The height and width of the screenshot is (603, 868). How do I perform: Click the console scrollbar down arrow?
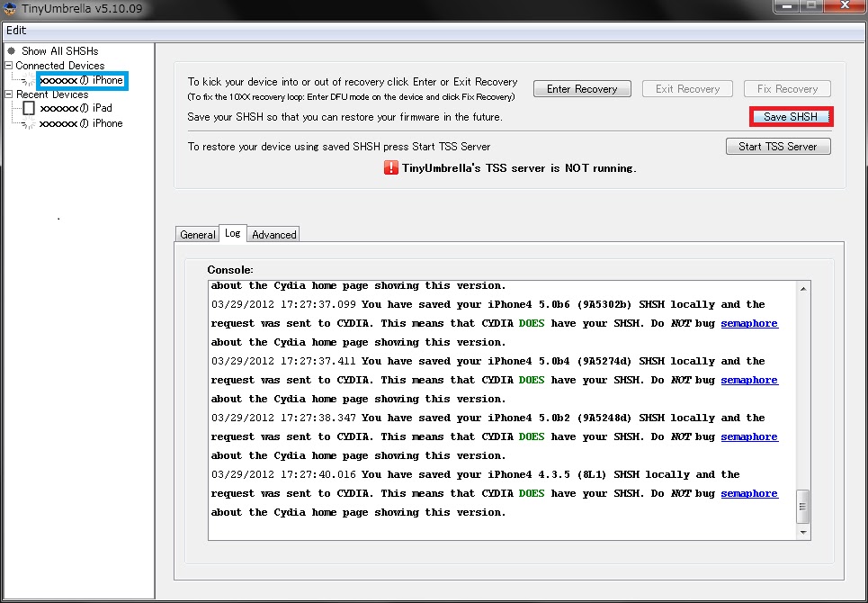click(x=803, y=532)
